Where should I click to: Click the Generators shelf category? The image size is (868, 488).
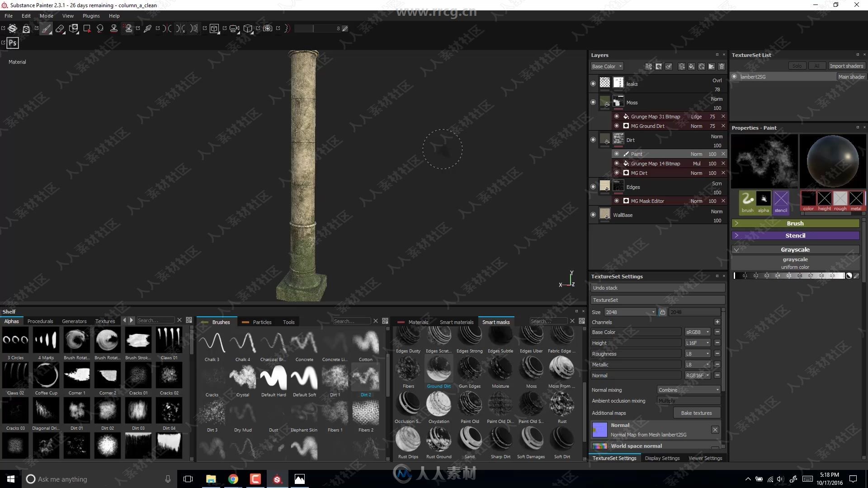click(75, 320)
